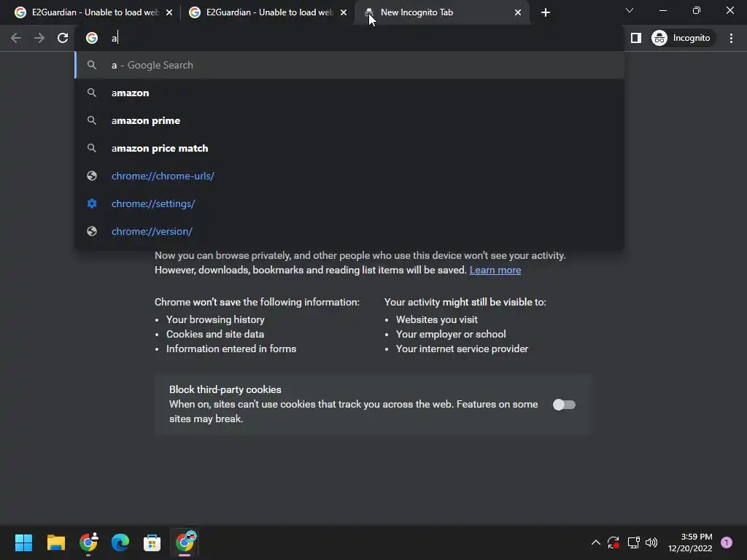This screenshot has width=747, height=560.
Task: Open the tab search chevron
Action: point(630,10)
